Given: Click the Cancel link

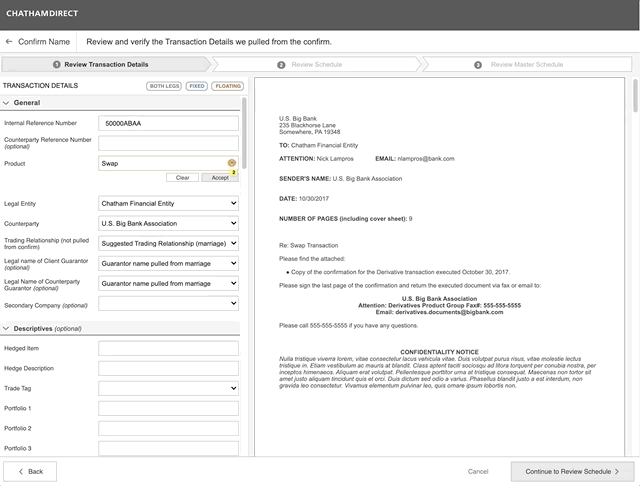Looking at the screenshot, I should coord(478,471).
